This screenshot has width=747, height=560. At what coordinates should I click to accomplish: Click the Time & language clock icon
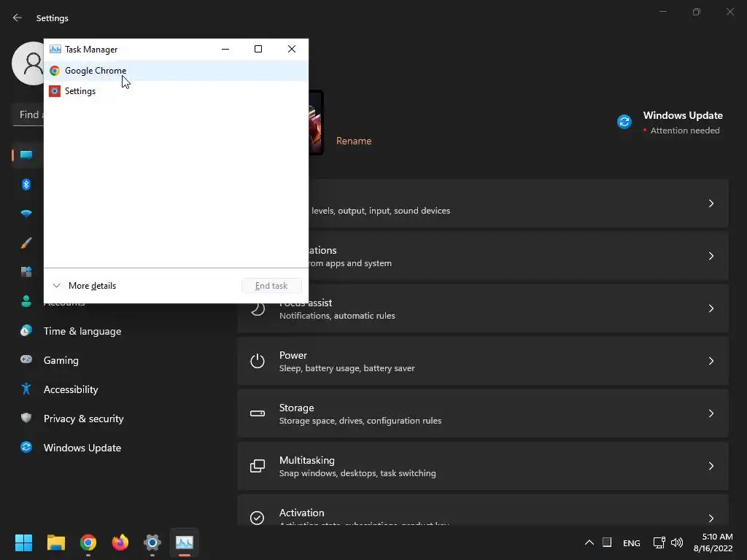(x=26, y=330)
